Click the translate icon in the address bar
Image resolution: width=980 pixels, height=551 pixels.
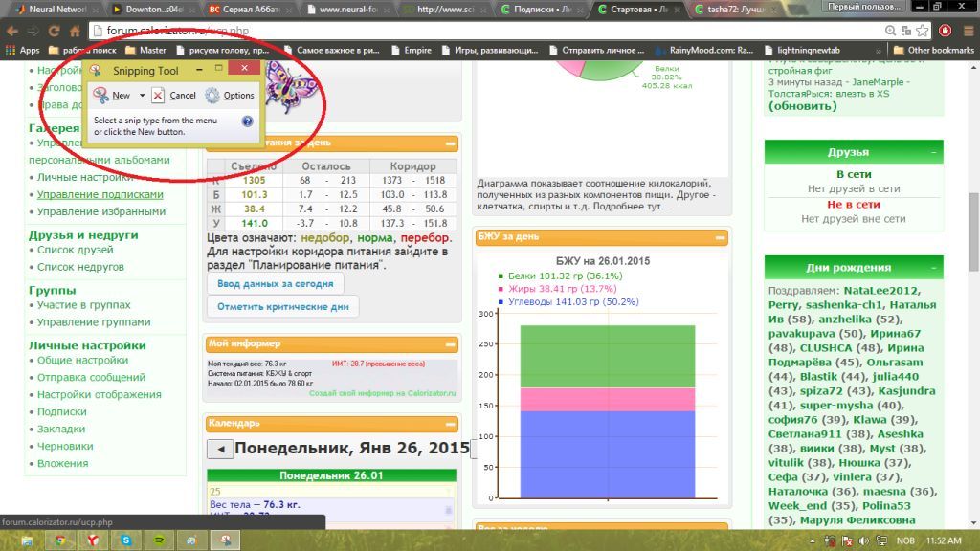(906, 31)
